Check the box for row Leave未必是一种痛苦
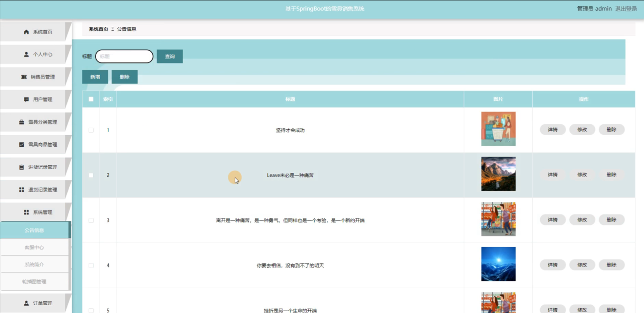Screen dimensions: 644x313 (x=91, y=175)
